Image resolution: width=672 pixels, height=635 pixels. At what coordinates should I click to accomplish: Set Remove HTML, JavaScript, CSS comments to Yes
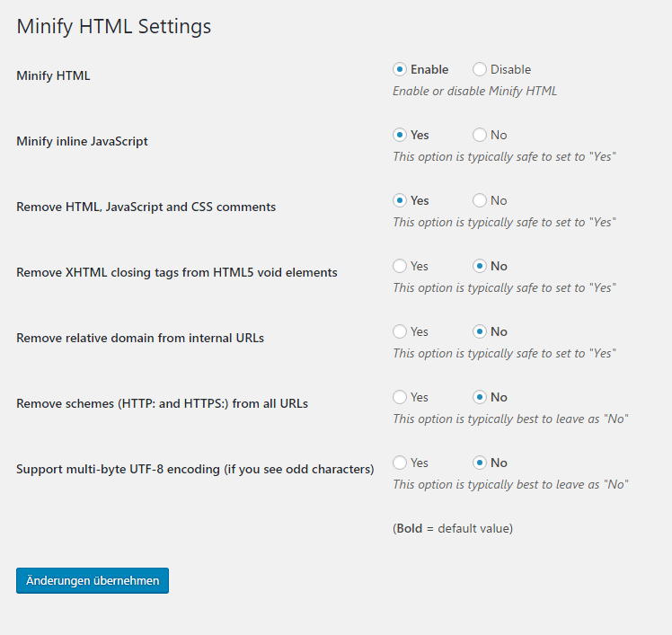click(400, 200)
